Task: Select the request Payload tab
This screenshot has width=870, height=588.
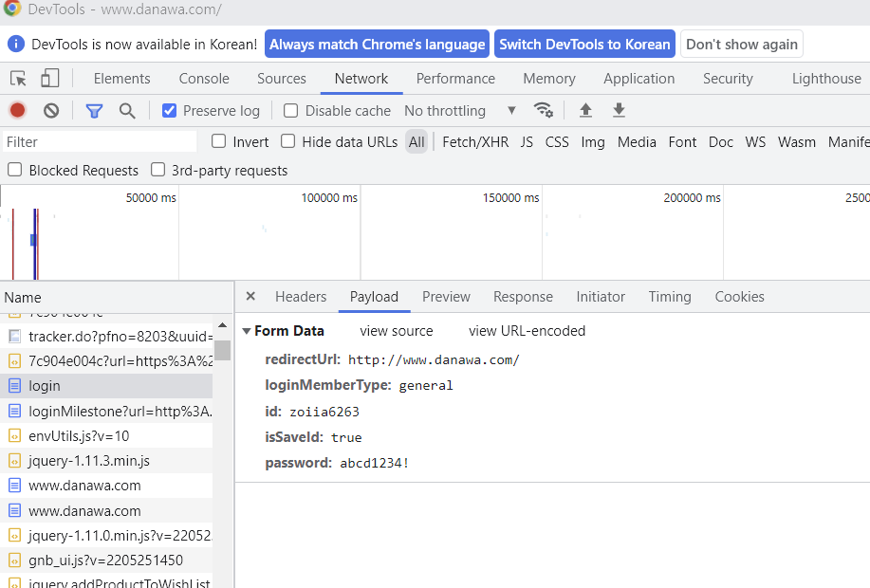Action: [x=374, y=297]
